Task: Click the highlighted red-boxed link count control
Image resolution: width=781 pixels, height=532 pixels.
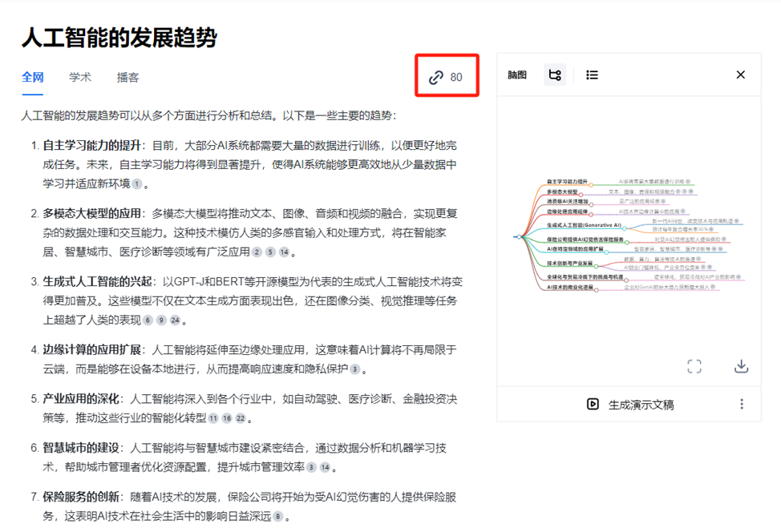Action: click(447, 75)
